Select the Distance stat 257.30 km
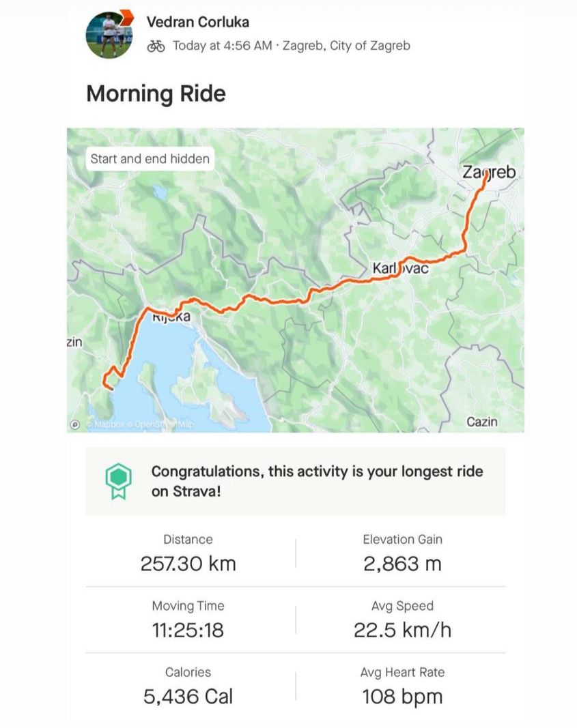577x728 pixels. coord(188,564)
